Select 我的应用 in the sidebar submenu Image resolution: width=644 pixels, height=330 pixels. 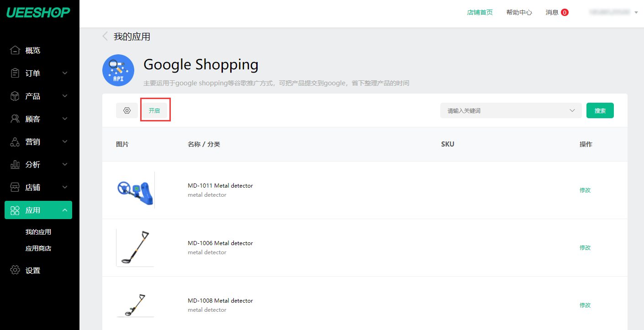coord(38,232)
